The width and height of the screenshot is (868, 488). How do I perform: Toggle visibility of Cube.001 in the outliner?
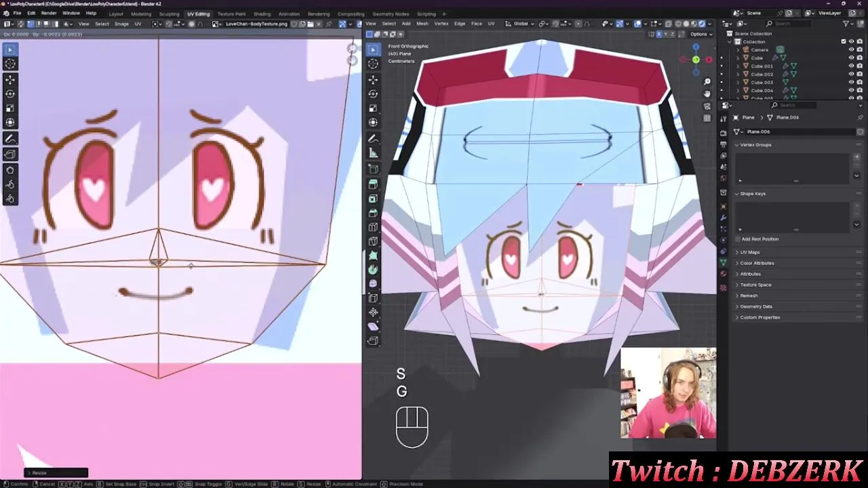pos(851,66)
